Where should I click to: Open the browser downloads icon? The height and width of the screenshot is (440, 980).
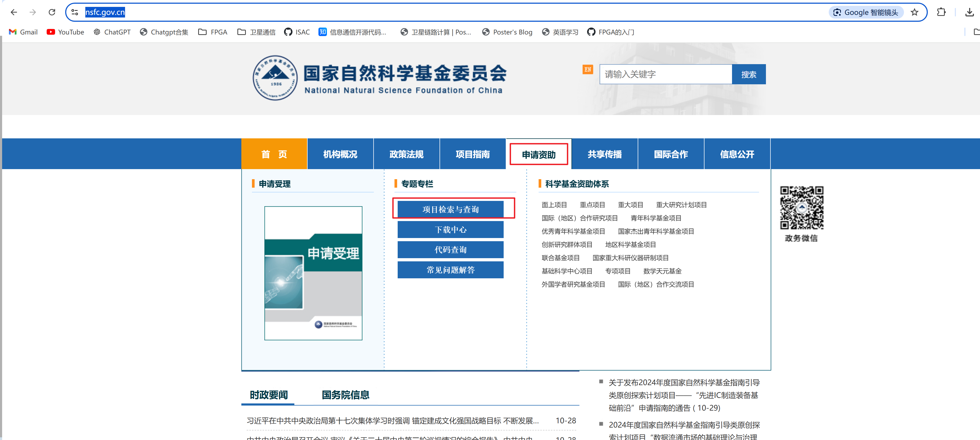(x=969, y=12)
